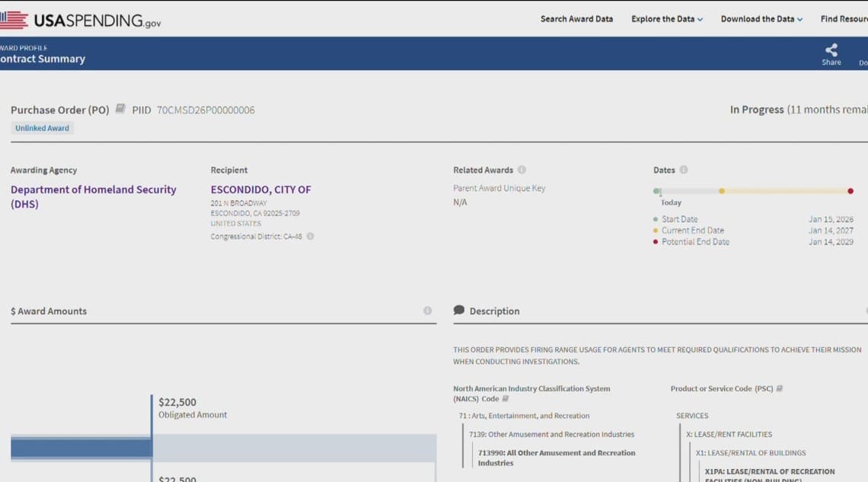Open glossary icon beside Product or Service Code
This screenshot has height=482, width=868.
tap(780, 388)
